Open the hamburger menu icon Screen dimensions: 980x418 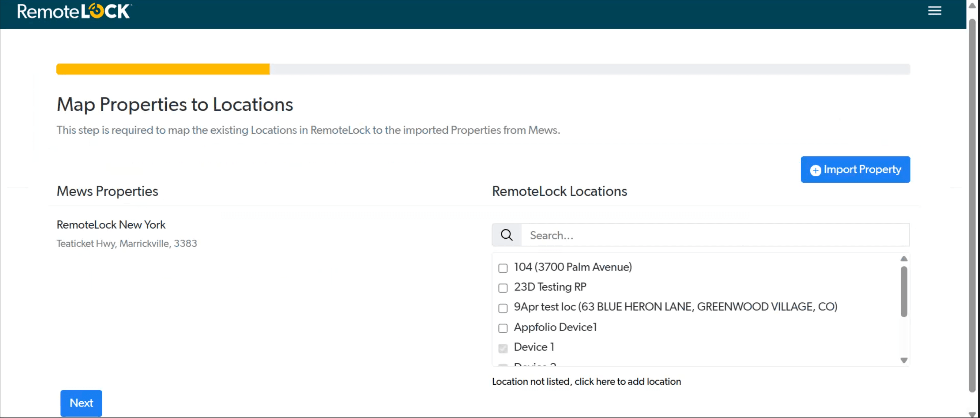tap(934, 11)
